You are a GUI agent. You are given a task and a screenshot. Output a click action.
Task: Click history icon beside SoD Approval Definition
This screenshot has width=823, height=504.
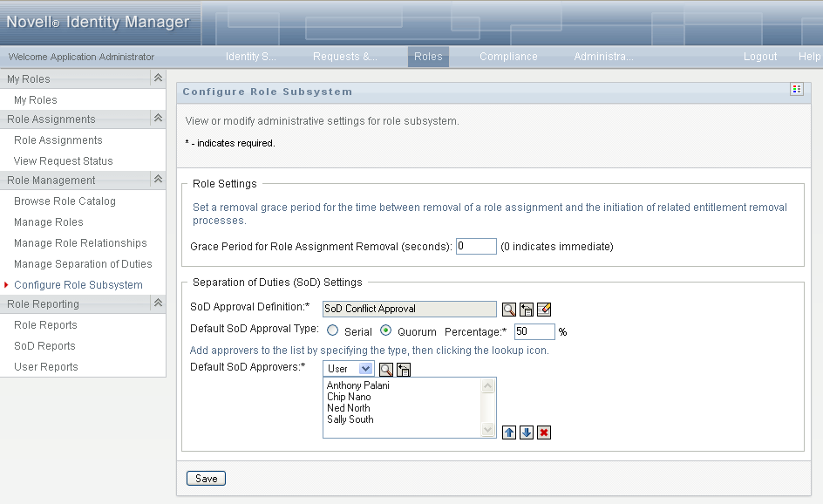[527, 309]
